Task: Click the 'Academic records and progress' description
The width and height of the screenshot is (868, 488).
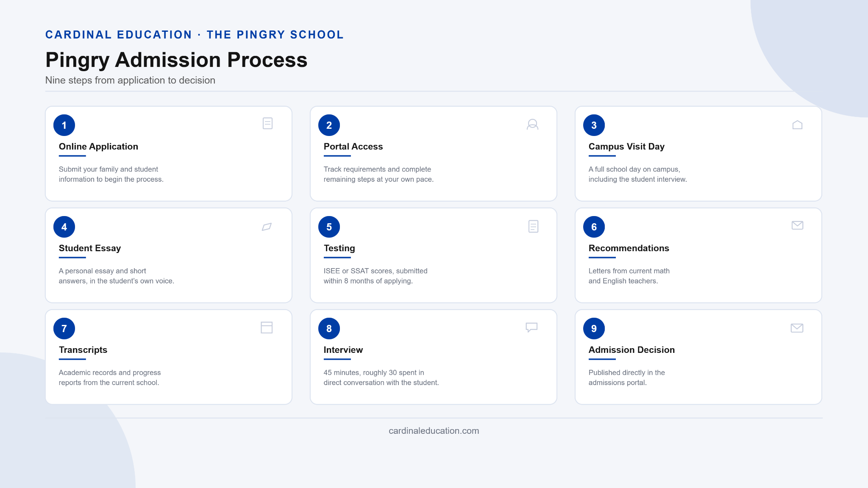Action: (110, 377)
